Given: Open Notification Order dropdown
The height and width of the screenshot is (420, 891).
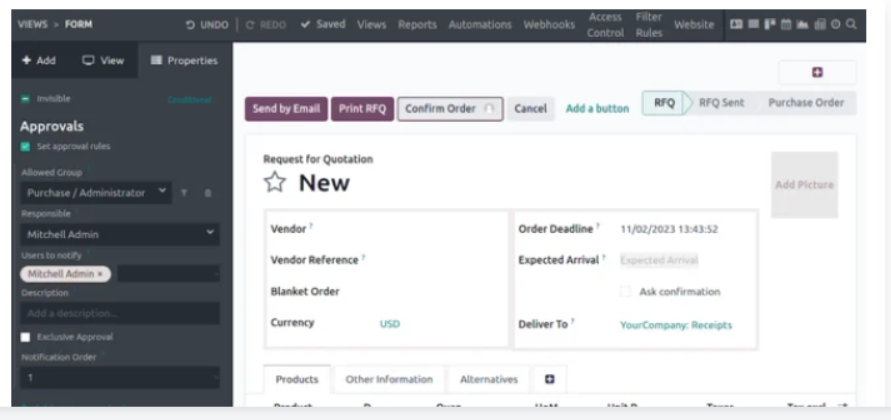Looking at the screenshot, I should 120,377.
